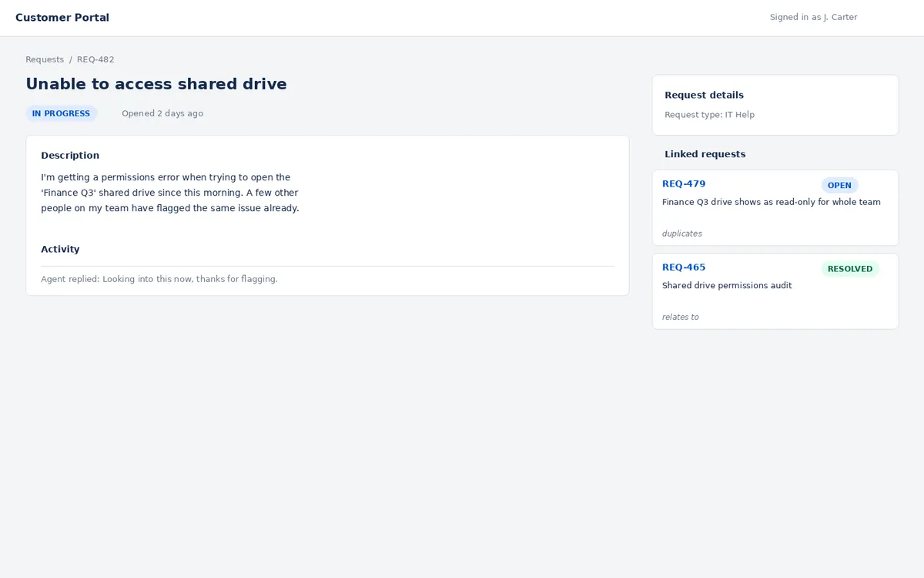
Task: Click the 'Unable to access shared drive' heading
Action: [156, 84]
